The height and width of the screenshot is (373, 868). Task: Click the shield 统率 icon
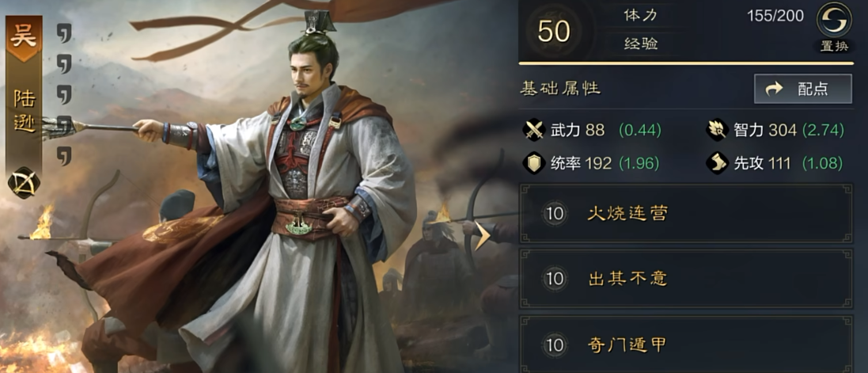point(534,163)
